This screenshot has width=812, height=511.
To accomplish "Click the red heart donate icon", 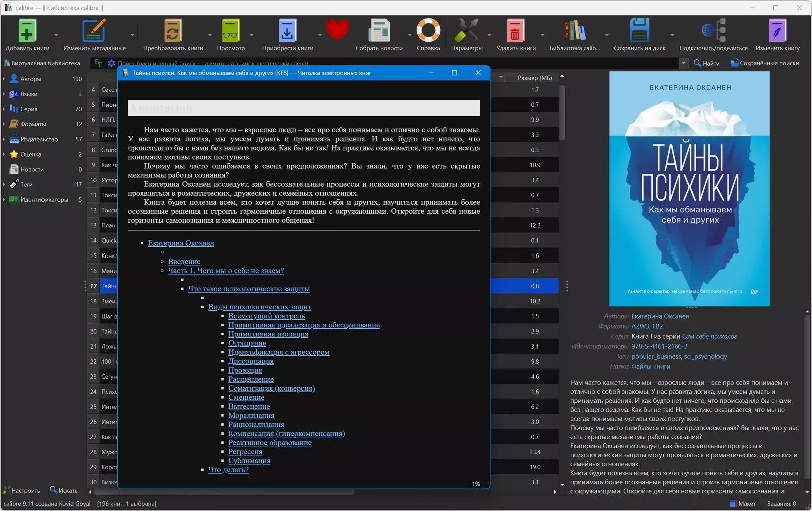I will point(337,30).
